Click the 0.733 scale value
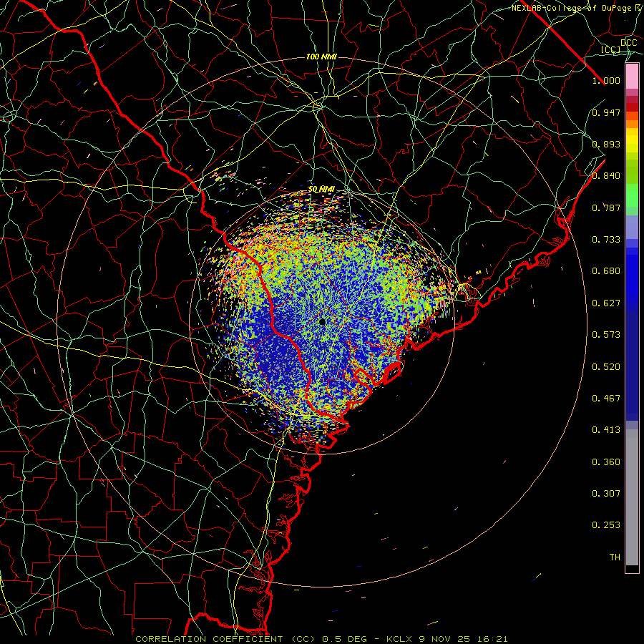644x644 pixels. [606, 240]
